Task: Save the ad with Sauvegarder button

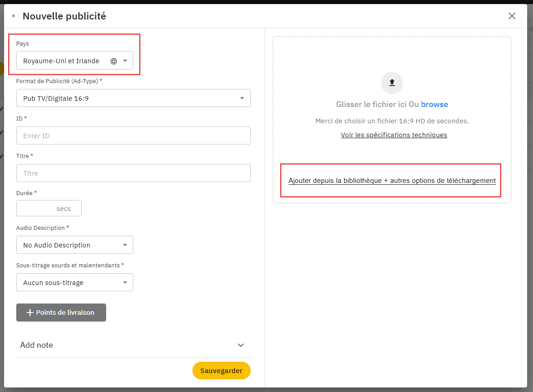Action: [221, 370]
